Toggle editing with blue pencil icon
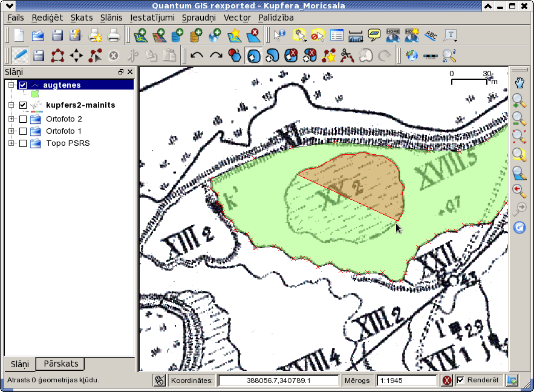 pyautogui.click(x=20, y=56)
